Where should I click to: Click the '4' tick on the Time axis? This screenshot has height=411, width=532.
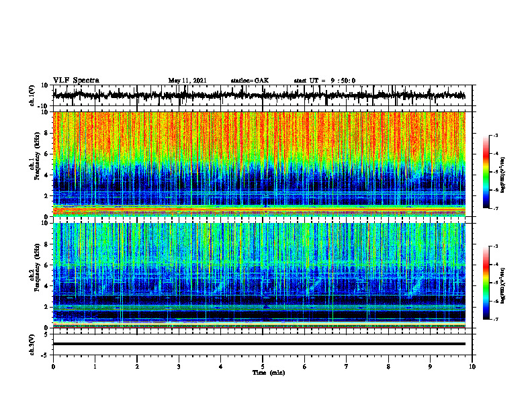(221, 367)
